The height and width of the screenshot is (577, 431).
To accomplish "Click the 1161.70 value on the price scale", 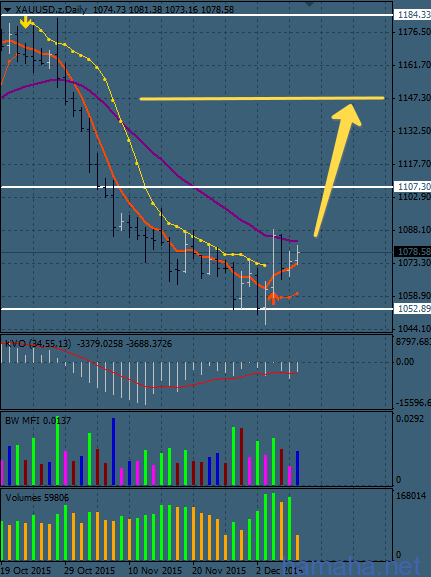I will (x=414, y=65).
